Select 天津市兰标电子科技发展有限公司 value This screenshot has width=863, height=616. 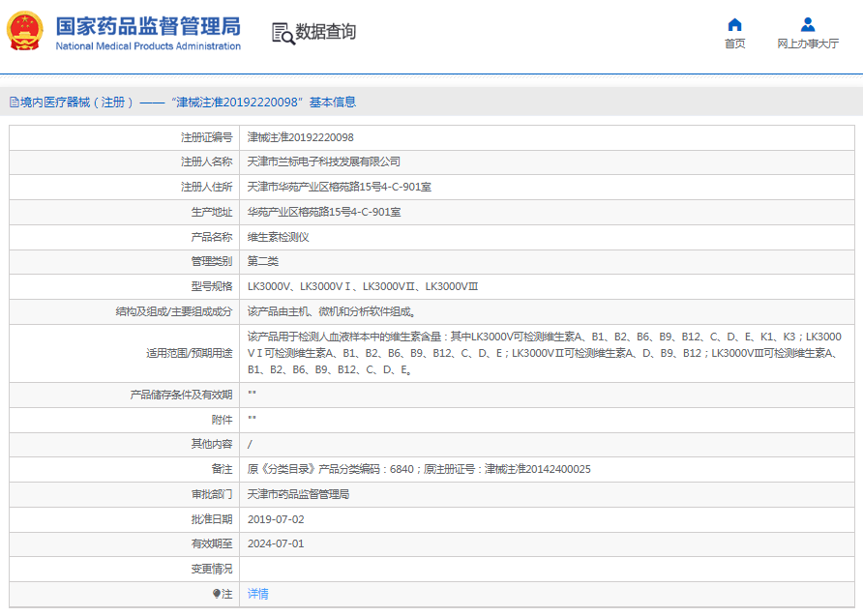click(x=323, y=161)
